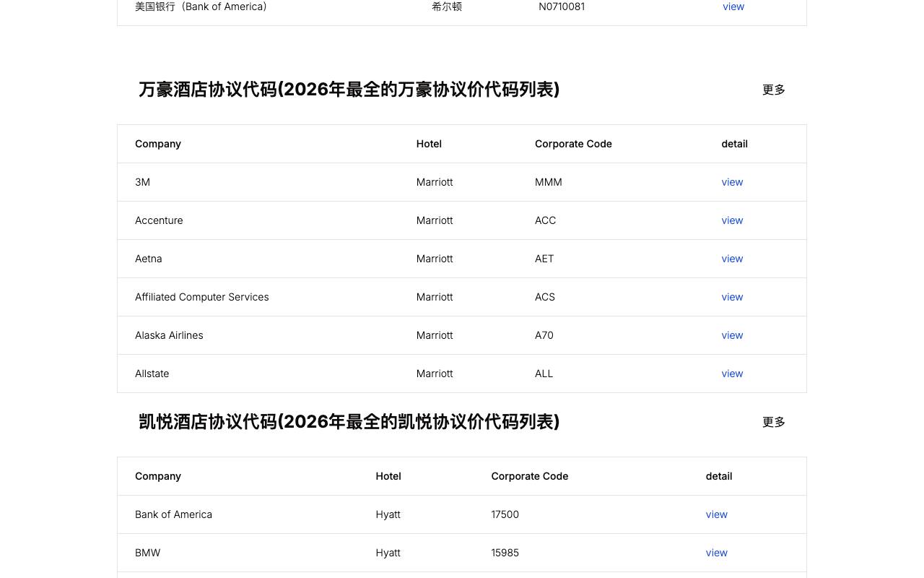924x578 pixels.
Task: Click 更多 beside the 万豪酒店协议代码 heading
Action: point(774,90)
